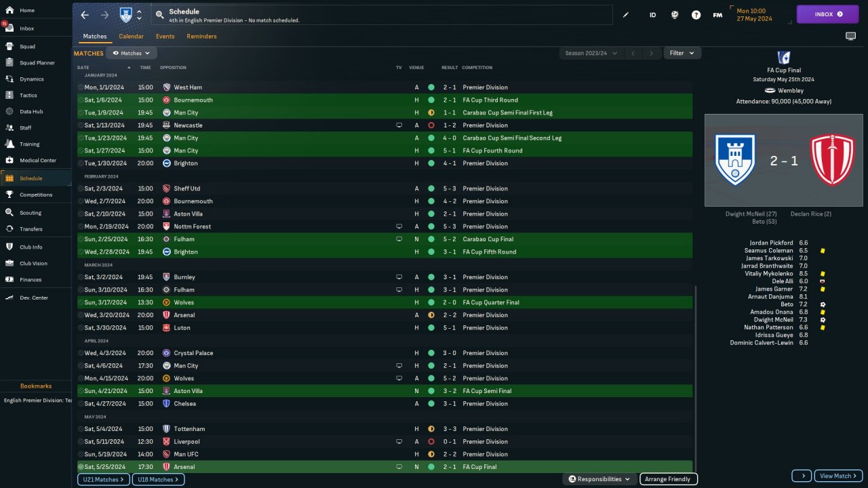Click the Transfers sidebar icon

pos(9,229)
